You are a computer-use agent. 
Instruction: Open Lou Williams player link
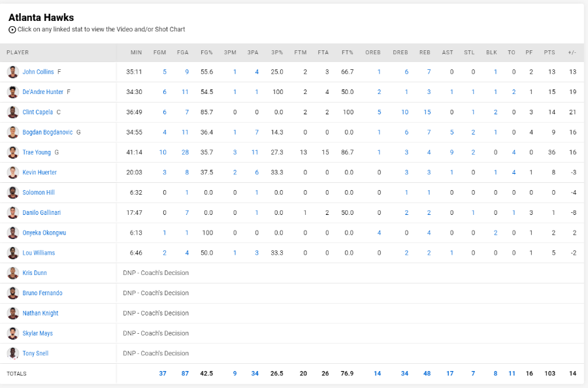pos(39,253)
